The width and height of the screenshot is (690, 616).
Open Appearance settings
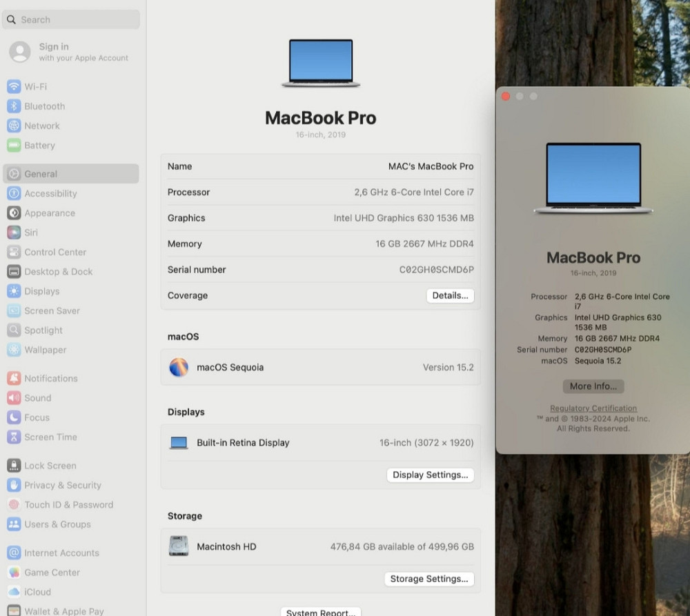[50, 213]
